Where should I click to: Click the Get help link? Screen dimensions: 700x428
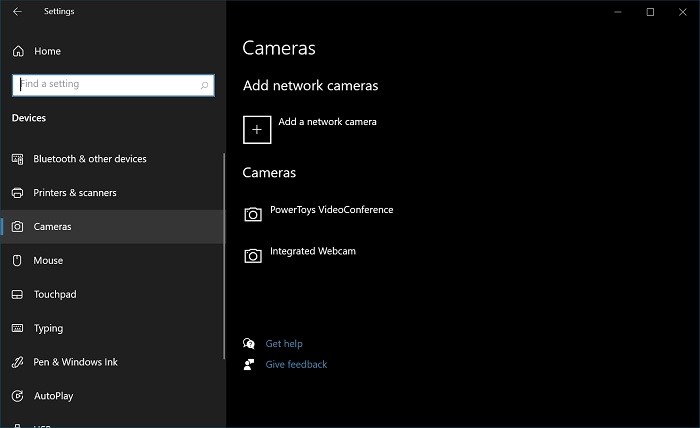tap(284, 344)
